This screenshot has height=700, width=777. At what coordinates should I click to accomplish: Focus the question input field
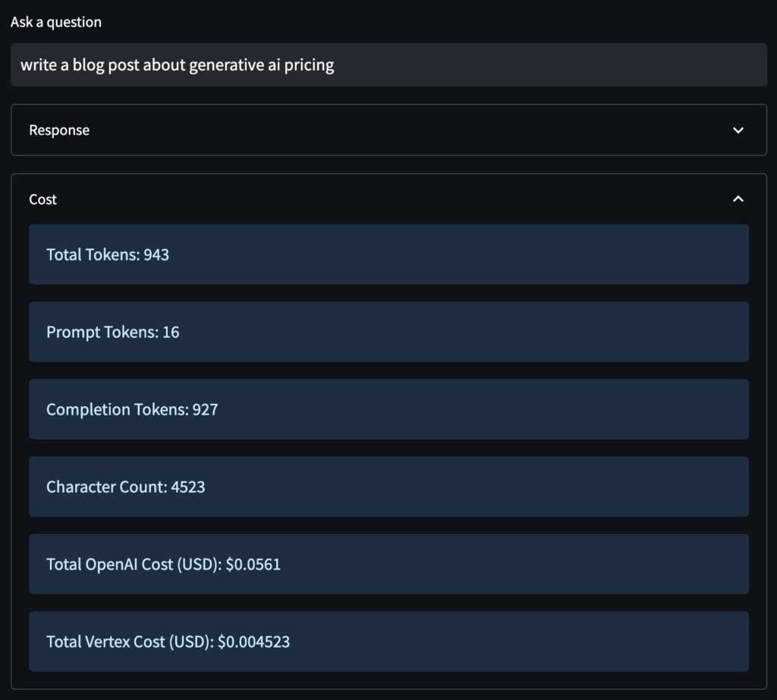click(x=455, y=65)
